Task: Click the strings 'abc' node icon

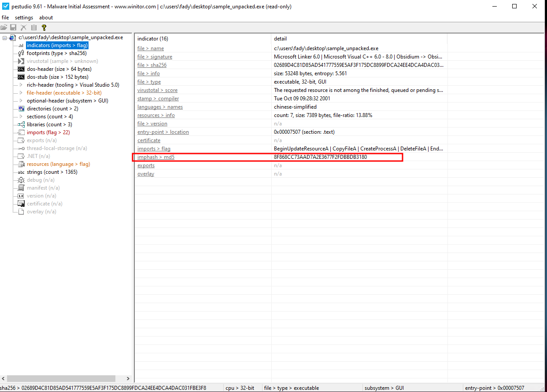Action: (21, 172)
